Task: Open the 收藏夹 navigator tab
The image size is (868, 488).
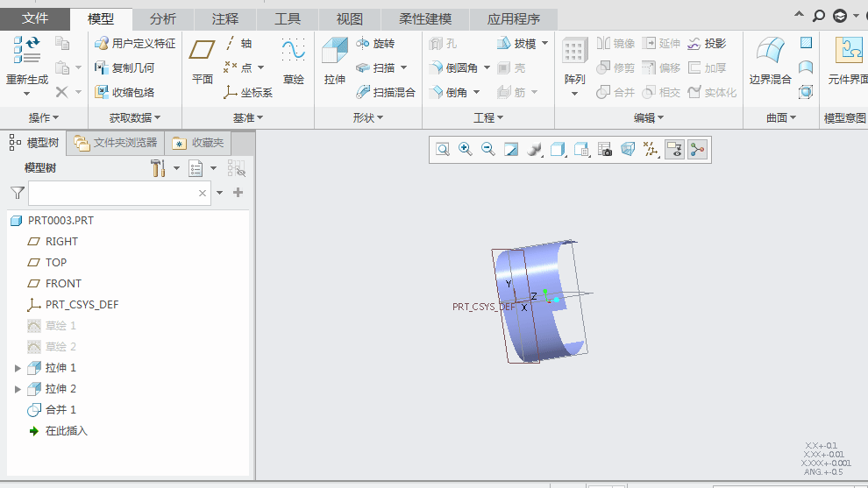Action: coord(198,143)
